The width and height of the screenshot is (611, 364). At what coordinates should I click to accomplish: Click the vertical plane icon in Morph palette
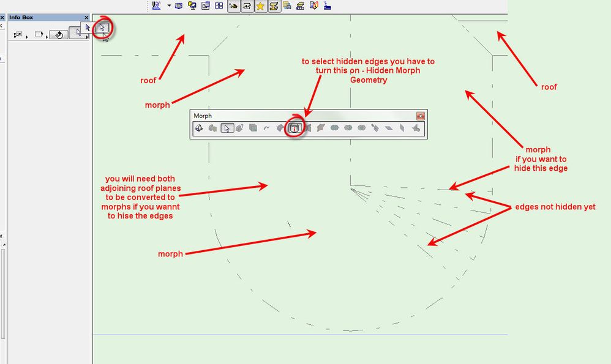402,128
